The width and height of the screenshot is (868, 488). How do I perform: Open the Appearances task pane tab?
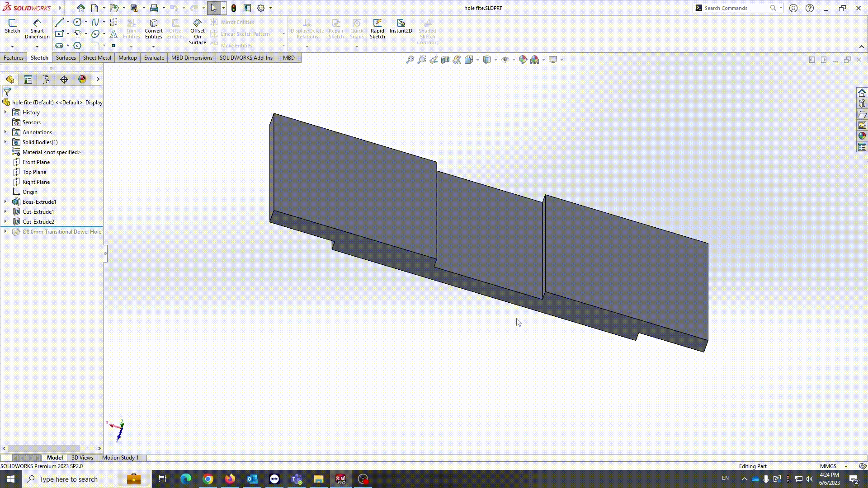pyautogui.click(x=862, y=136)
